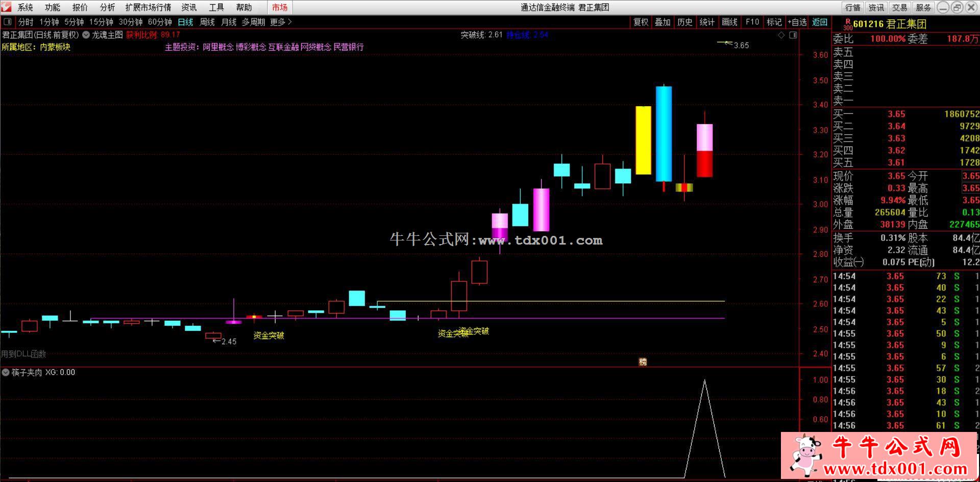Switch to 60分钟 period
The height and width of the screenshot is (482, 980).
[x=160, y=22]
